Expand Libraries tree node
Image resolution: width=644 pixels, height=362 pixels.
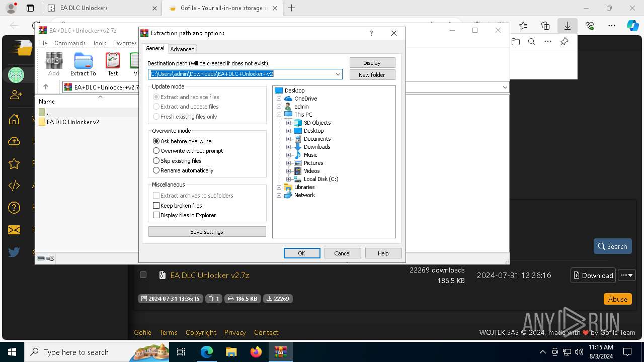pyautogui.click(x=279, y=187)
